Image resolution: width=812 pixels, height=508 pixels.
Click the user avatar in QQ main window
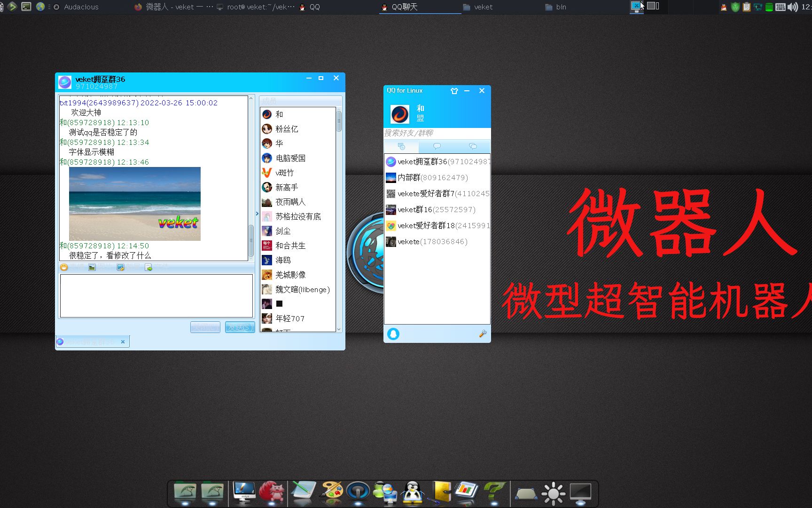(400, 114)
